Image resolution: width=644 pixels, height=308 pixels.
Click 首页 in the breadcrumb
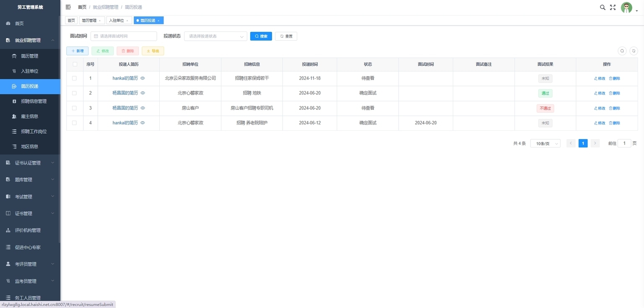point(82,7)
